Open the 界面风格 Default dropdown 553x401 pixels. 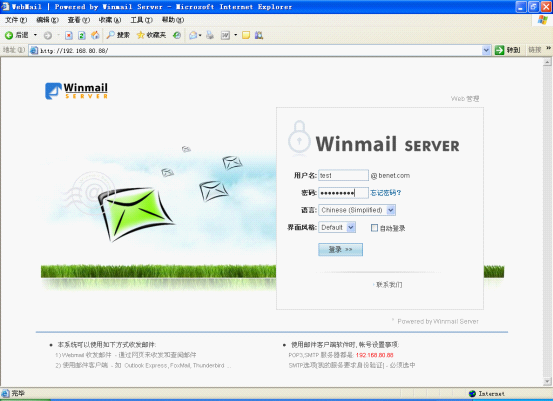coord(337,227)
